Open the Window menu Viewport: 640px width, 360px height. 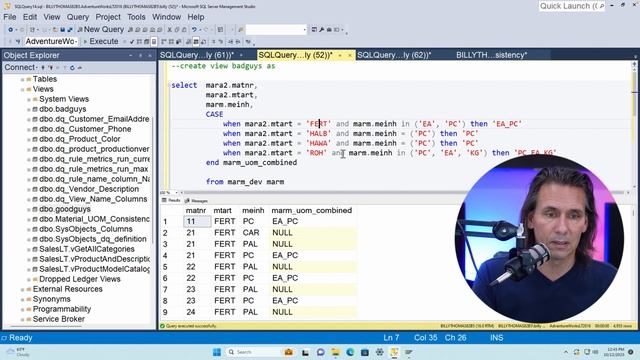point(167,17)
